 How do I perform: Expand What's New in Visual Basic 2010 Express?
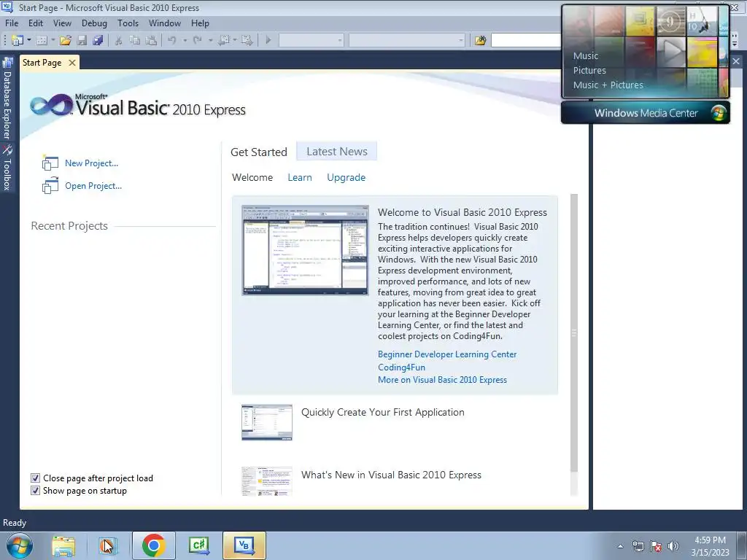(391, 475)
